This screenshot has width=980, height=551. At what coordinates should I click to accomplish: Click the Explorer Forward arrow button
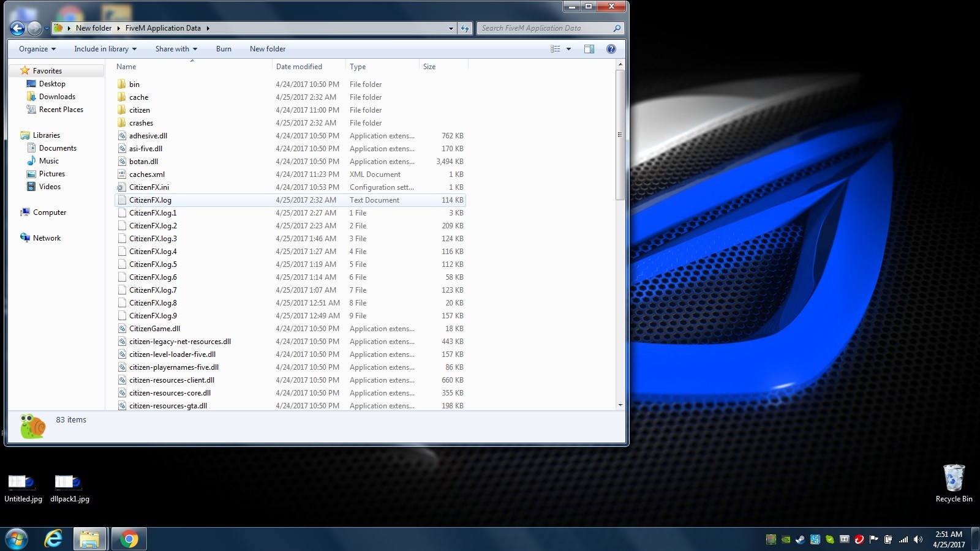click(35, 28)
